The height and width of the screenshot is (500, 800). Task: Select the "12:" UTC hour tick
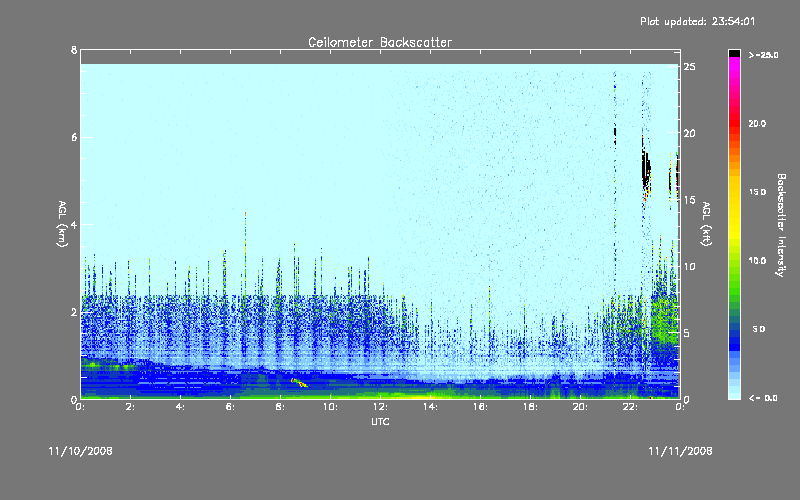pos(380,407)
